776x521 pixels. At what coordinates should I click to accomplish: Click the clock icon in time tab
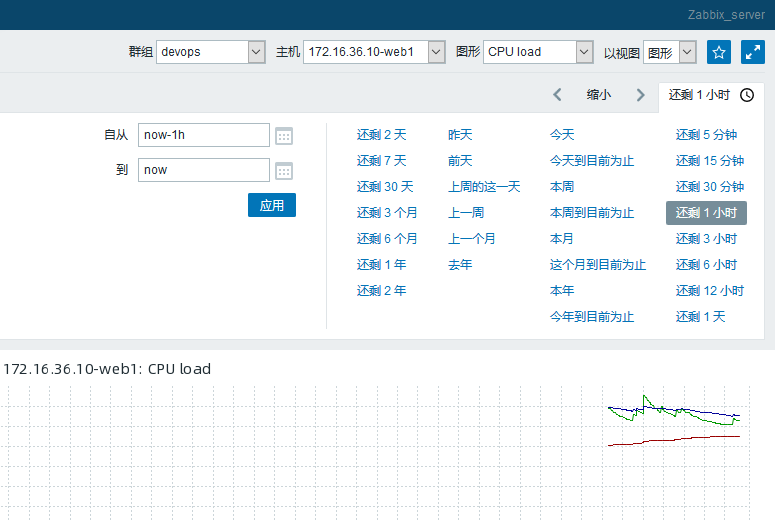pos(747,95)
